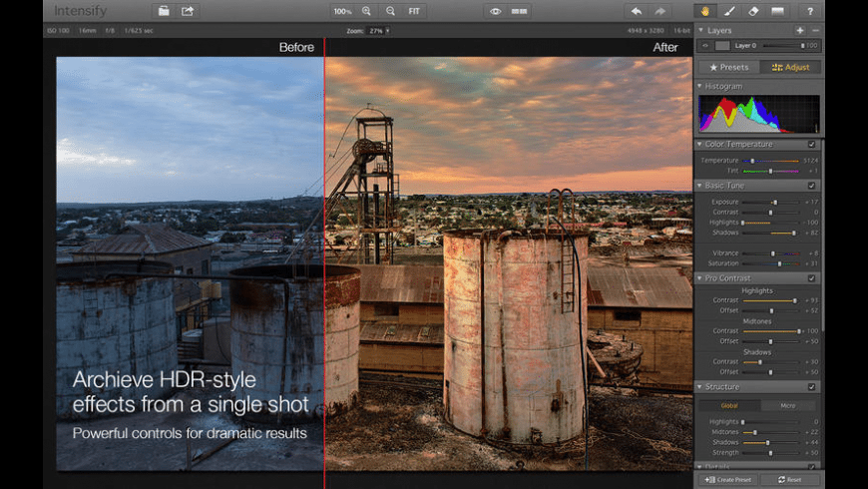Toggle Layer 0 visibility eye
Screen dimensions: 868x489
tap(704, 46)
